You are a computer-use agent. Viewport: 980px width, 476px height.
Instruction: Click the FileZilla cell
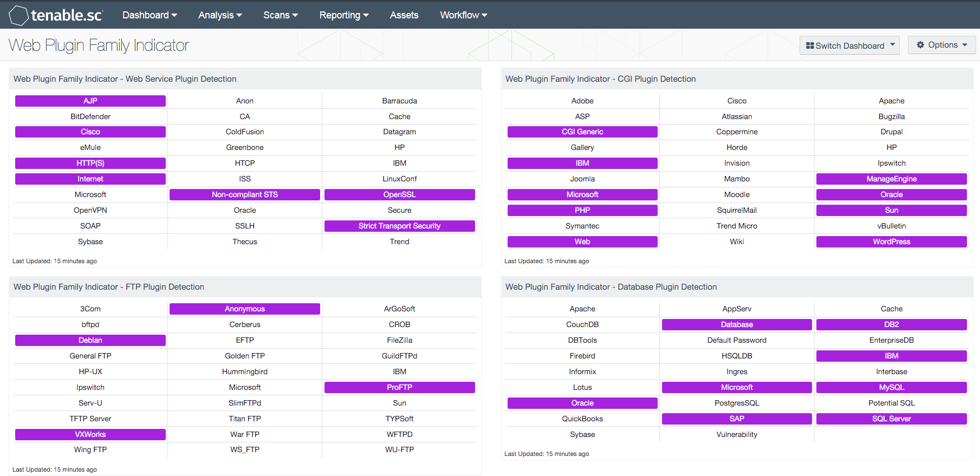point(400,340)
